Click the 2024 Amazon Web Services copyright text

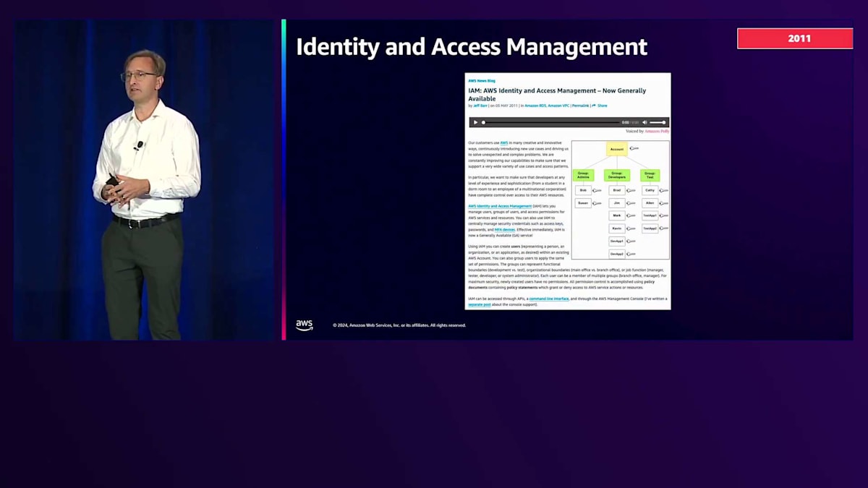tap(399, 325)
